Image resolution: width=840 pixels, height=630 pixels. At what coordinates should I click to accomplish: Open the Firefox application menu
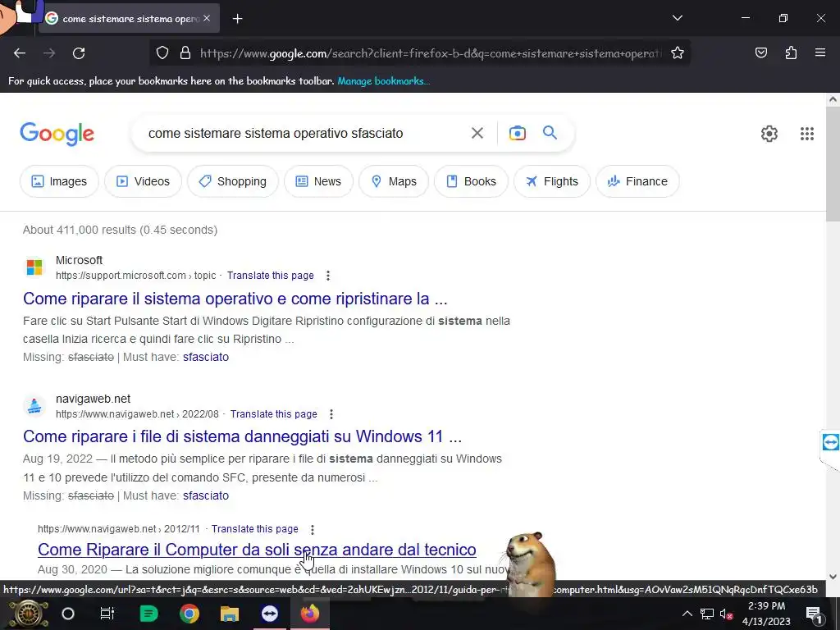click(x=820, y=52)
